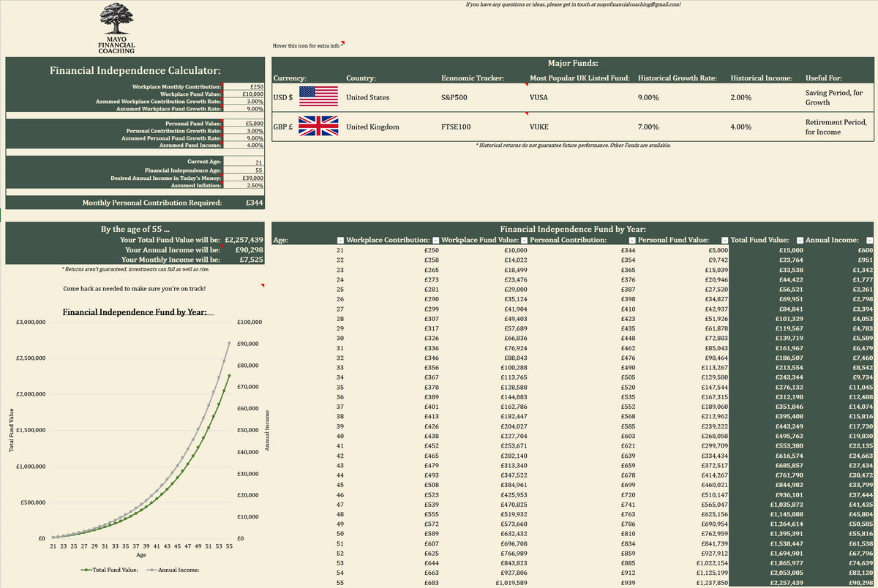Click the Annual Income £90,298 summary cell
Viewport: 878px width, 588px height.
click(244, 249)
